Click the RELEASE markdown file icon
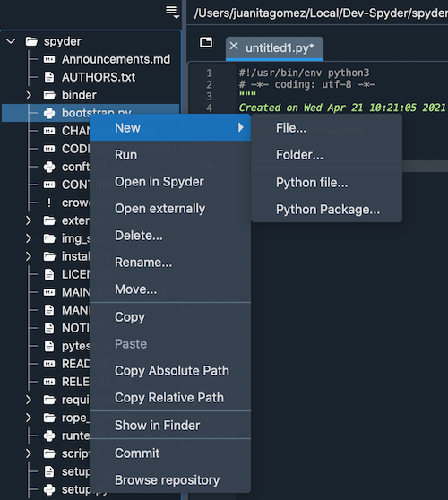This screenshot has height=500, width=448. click(x=49, y=382)
